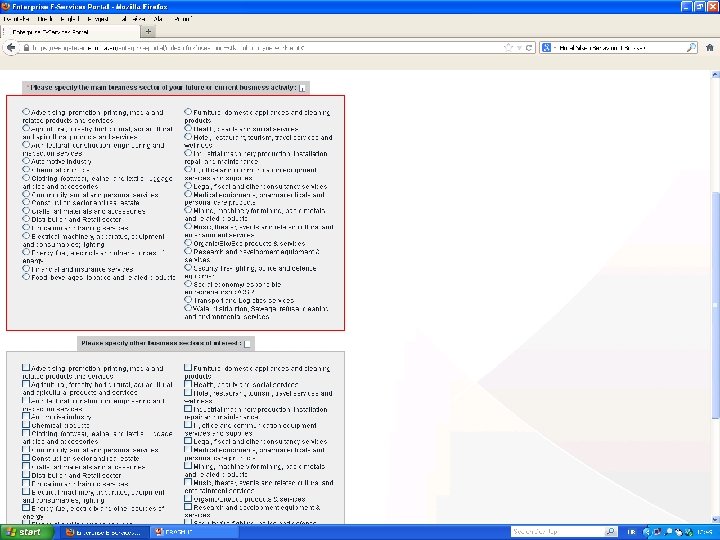Choose Water distribution, sewage radio as main sector

tap(188, 308)
